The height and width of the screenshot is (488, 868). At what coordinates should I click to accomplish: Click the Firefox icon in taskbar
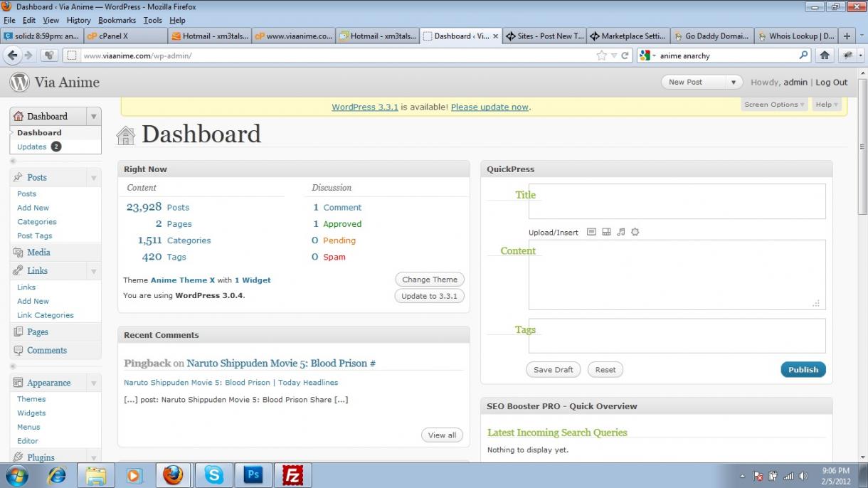coord(173,475)
